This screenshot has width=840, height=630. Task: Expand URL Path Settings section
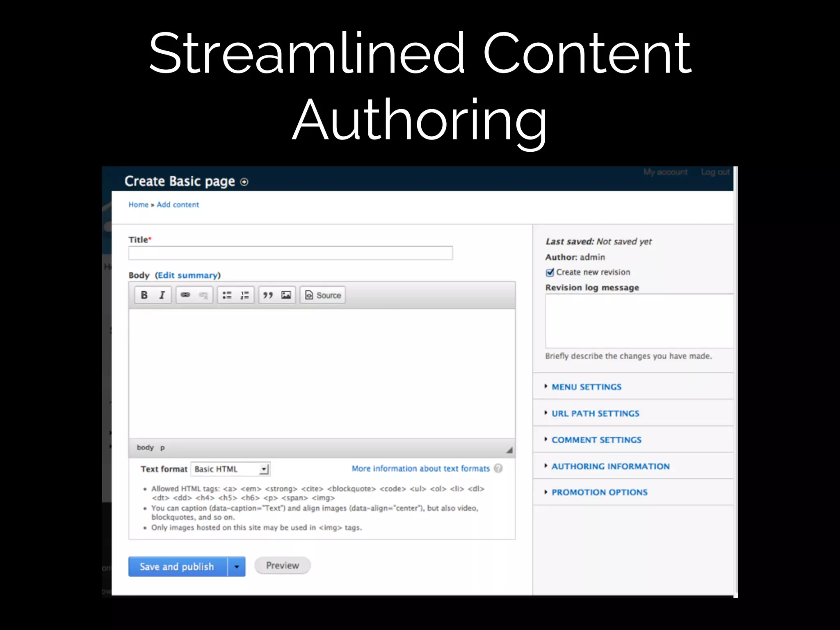596,413
